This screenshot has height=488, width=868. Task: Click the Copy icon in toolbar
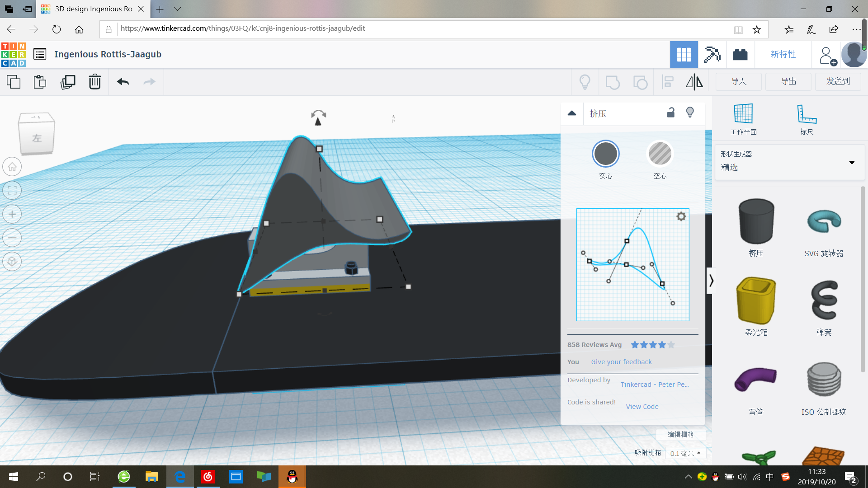[14, 82]
